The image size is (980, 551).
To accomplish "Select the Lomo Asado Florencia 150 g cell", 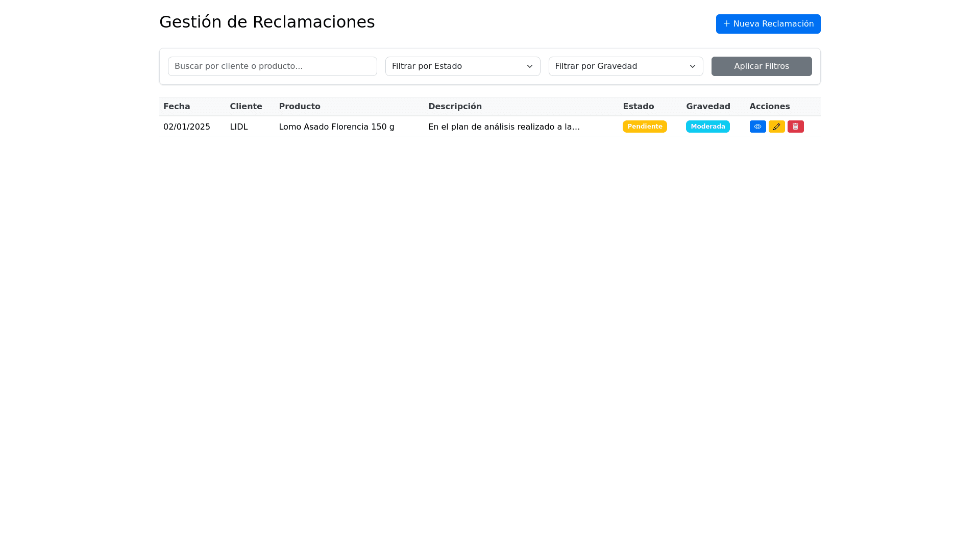I will (x=336, y=127).
